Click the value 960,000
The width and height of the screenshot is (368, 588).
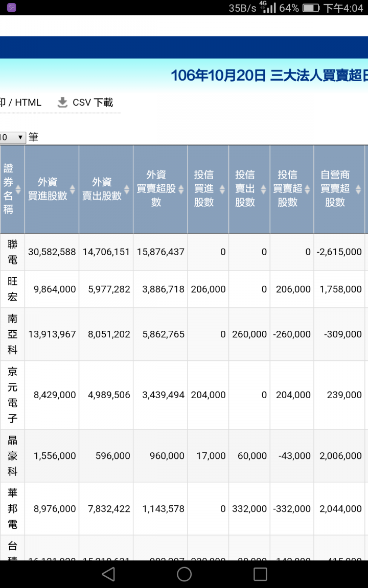(167, 456)
